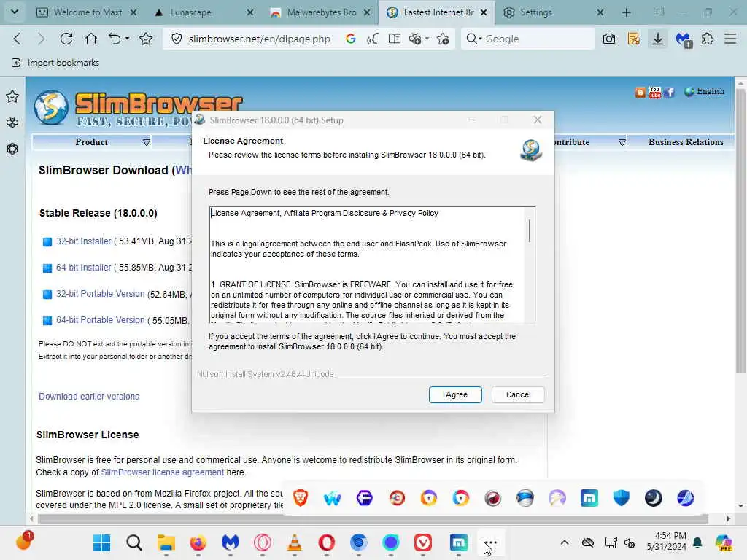
Task: Launch the blue W Wavebox icon in overflow
Action: (x=333, y=498)
